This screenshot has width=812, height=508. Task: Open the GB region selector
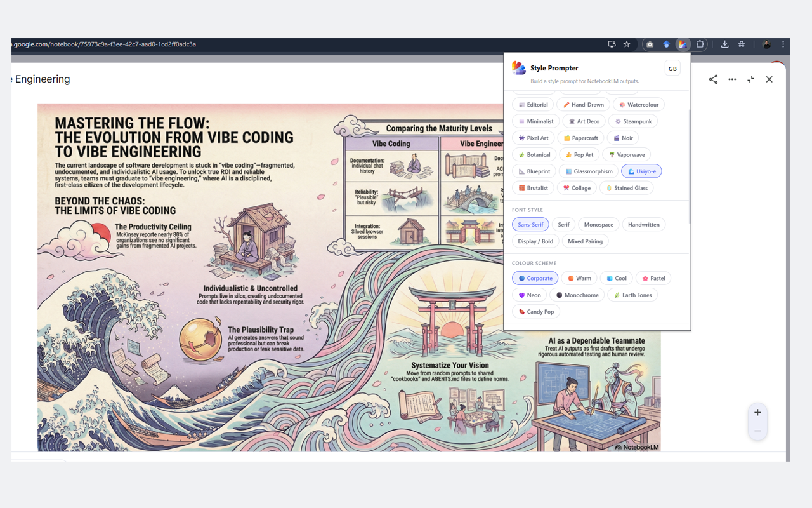point(672,68)
